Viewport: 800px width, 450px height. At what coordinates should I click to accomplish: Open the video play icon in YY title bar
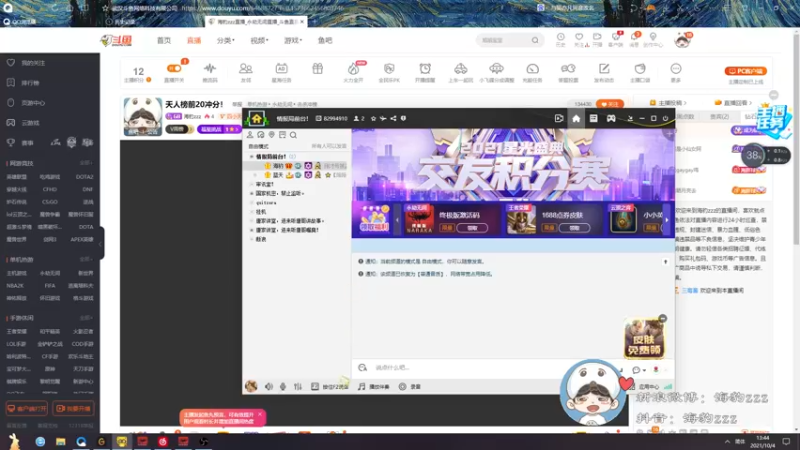559,118
